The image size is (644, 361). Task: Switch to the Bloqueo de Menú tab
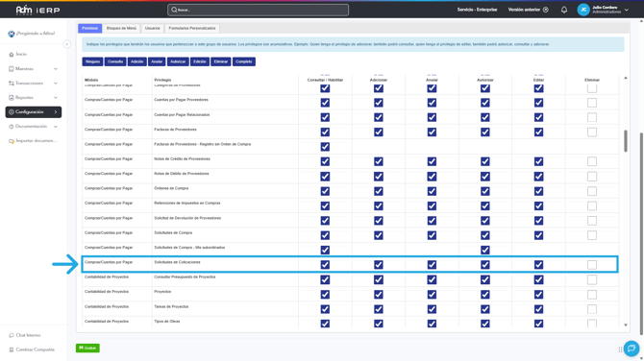click(x=121, y=28)
